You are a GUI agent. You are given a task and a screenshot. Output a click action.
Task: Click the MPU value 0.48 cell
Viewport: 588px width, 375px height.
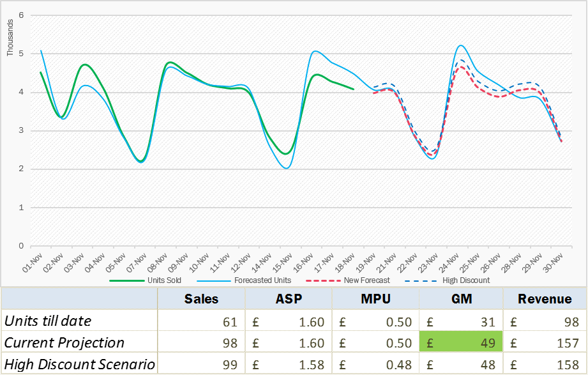[x=375, y=364]
